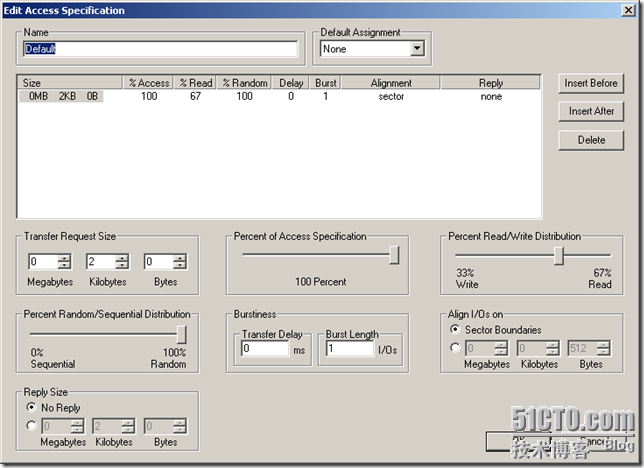This screenshot has width=644, height=468.
Task: Decrease Transfer Request Size Kilobytes with down arrow
Action: pyautogui.click(x=122, y=265)
